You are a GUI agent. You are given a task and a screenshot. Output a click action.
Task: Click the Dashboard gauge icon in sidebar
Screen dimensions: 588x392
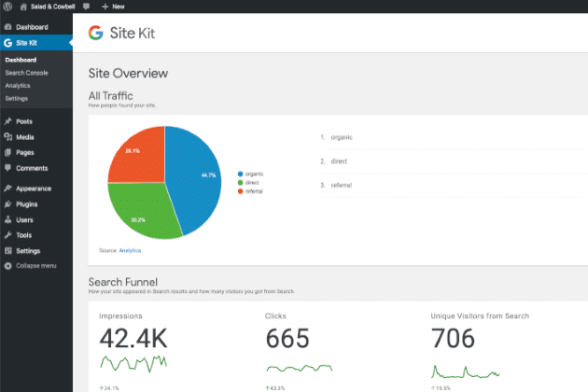pos(7,27)
